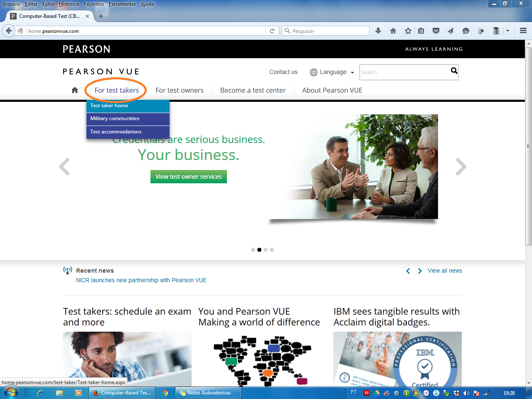Open Action Center flag tray icon

click(x=476, y=393)
